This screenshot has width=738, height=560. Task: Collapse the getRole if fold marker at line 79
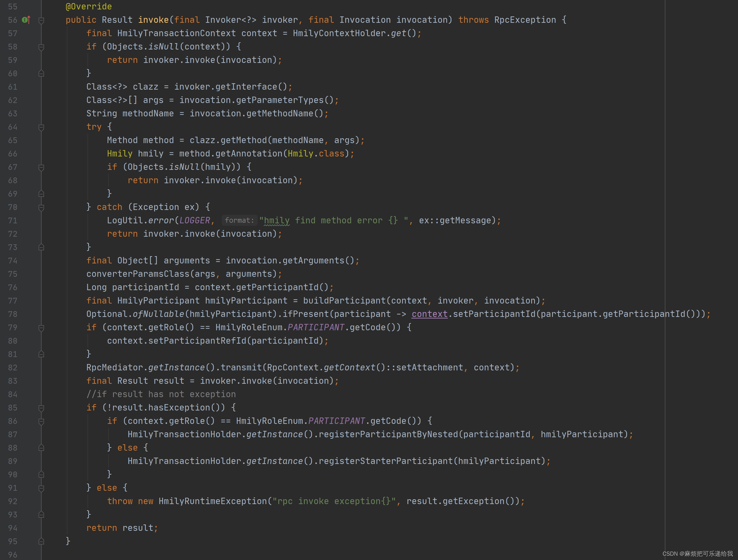[41, 328]
